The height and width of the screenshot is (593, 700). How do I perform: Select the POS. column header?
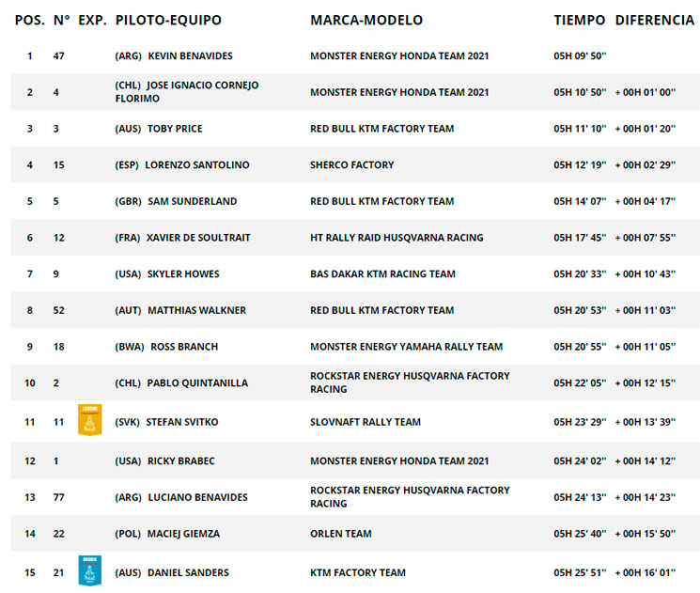coord(30,20)
